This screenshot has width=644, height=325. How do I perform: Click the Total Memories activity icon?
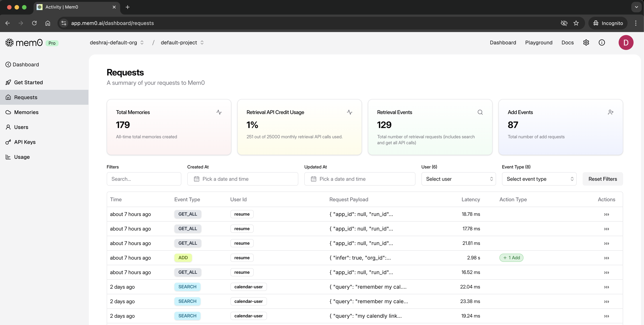[219, 112]
